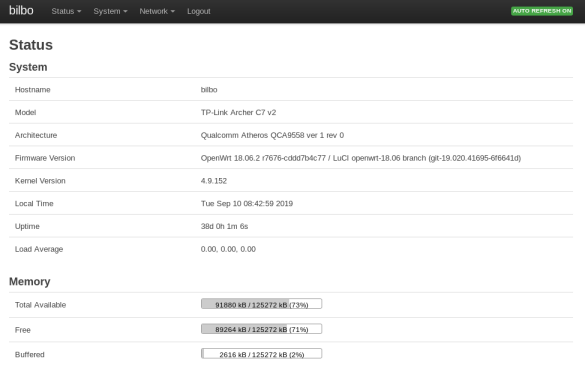The height and width of the screenshot is (368, 585).
Task: Click the Buffered memory progress bar
Action: 261,353
